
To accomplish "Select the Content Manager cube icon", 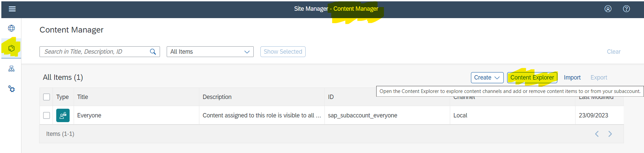I will click(x=11, y=48).
